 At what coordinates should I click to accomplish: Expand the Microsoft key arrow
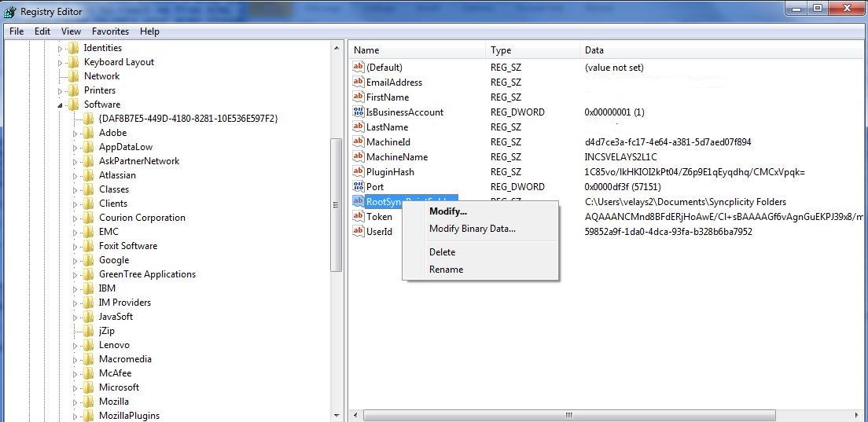[75, 387]
